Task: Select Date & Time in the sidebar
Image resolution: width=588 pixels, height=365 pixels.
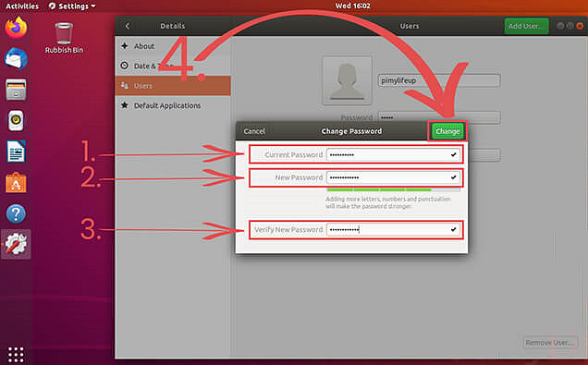Action: tap(173, 66)
